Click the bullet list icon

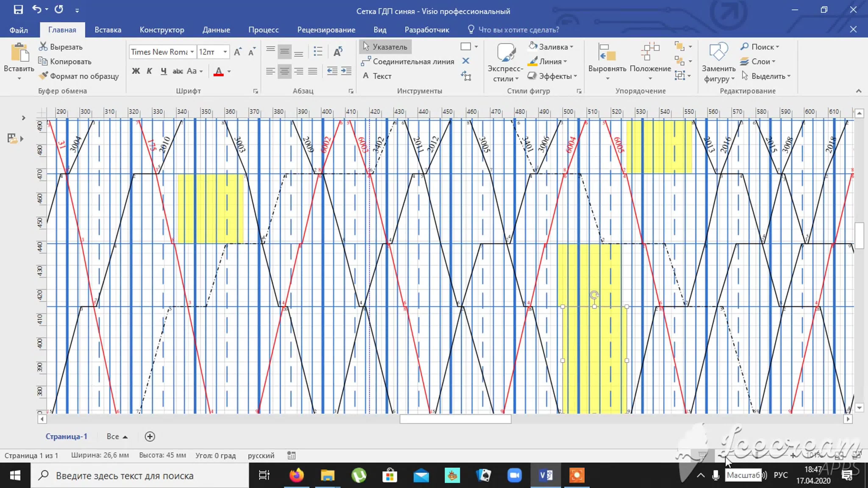(x=318, y=51)
